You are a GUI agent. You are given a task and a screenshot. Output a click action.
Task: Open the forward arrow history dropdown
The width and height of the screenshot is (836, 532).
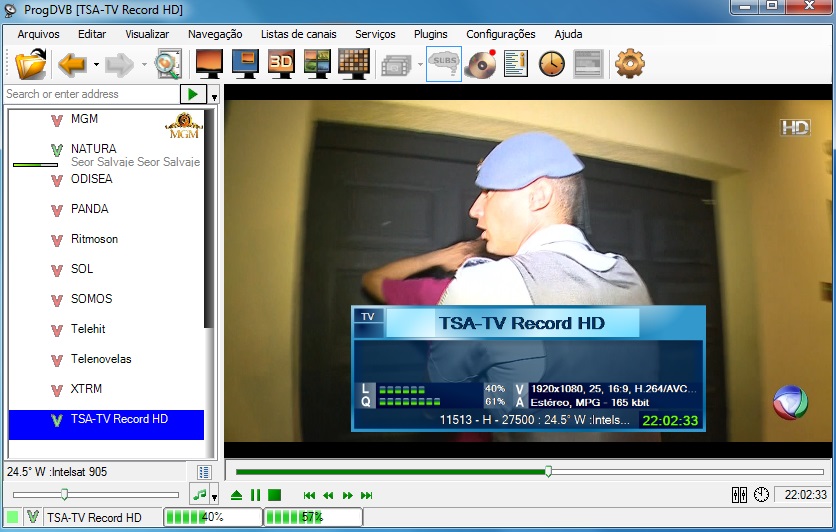tap(144, 65)
